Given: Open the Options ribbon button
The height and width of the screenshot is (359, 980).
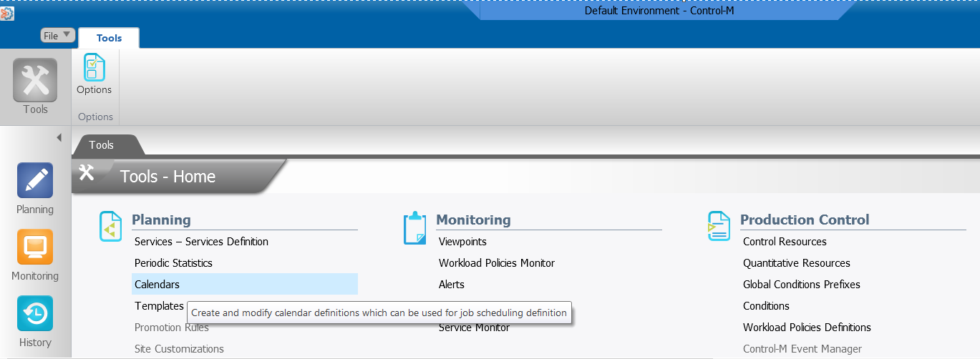Looking at the screenshot, I should [94, 74].
